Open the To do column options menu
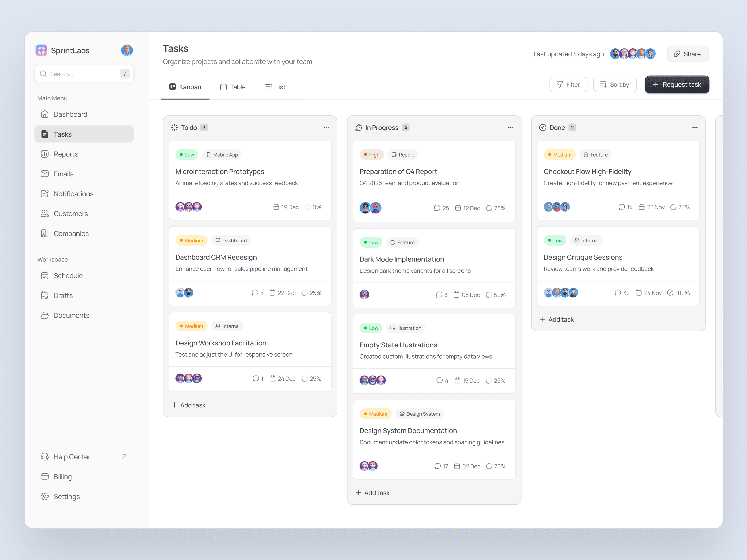This screenshot has height=560, width=747. (x=326, y=128)
